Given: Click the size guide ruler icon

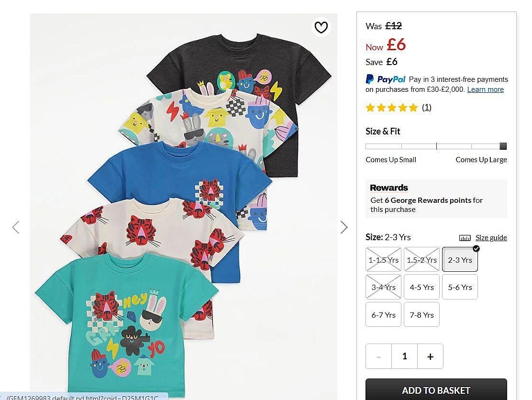Looking at the screenshot, I should 465,238.
